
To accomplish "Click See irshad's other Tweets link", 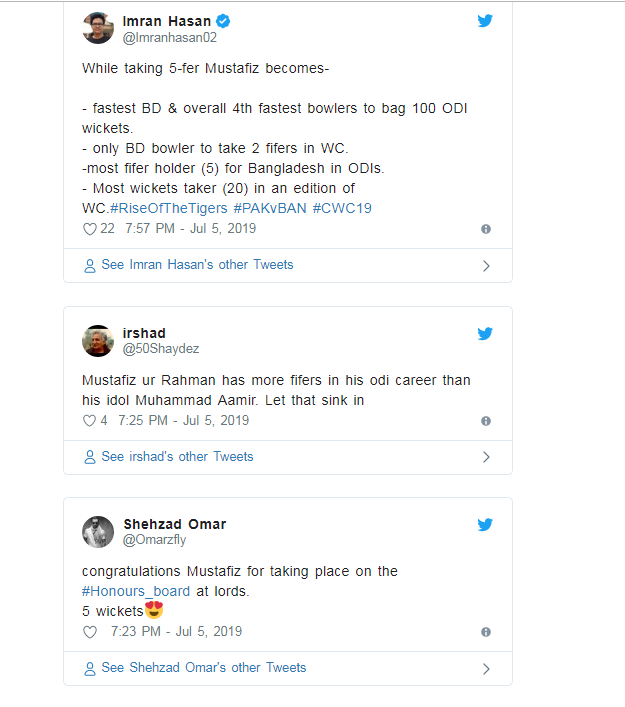I will coord(177,457).
